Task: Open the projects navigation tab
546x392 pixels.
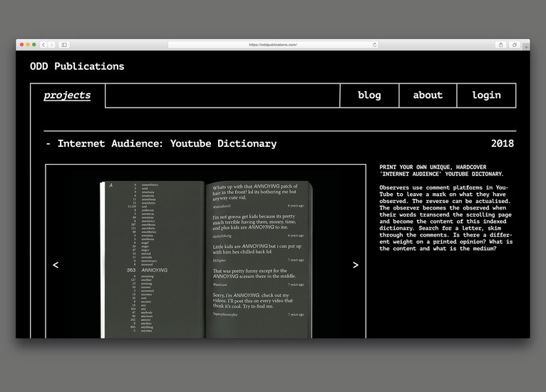Action: coord(68,96)
